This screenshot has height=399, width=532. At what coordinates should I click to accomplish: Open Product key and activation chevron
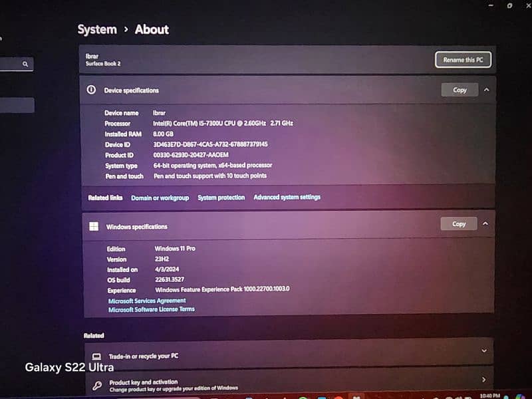(x=483, y=380)
